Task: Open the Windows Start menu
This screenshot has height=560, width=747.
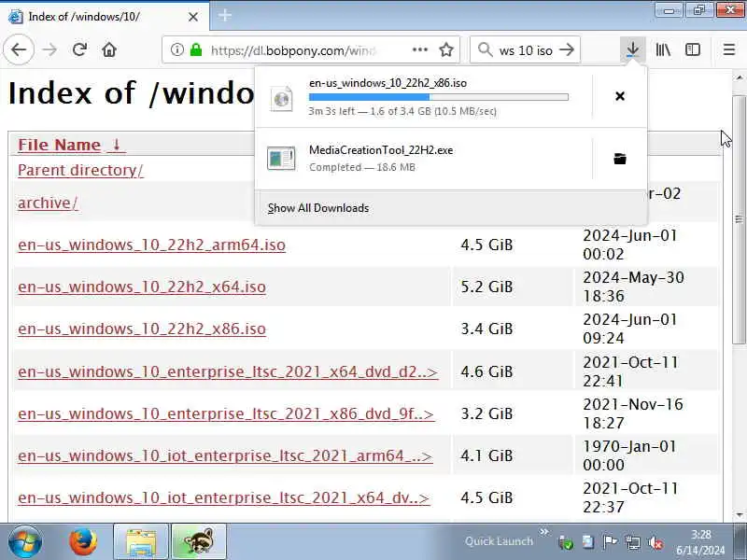Action: [25, 541]
